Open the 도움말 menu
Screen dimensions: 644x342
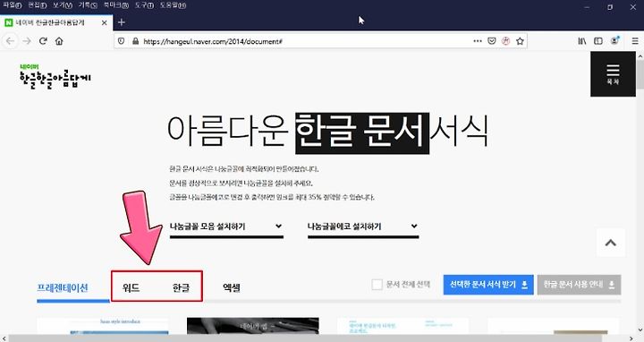click(173, 5)
